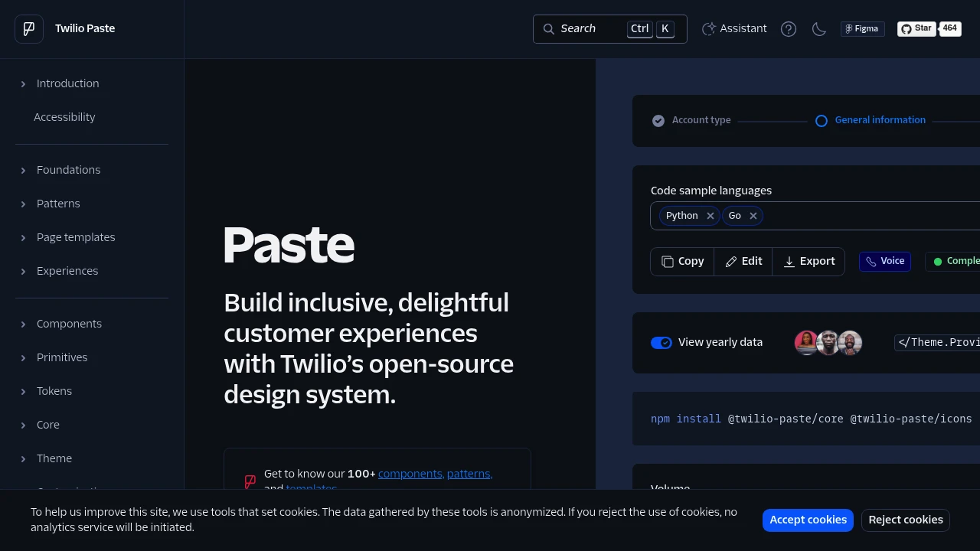Click the Export button
This screenshot has height=551, width=980.
[x=808, y=262]
